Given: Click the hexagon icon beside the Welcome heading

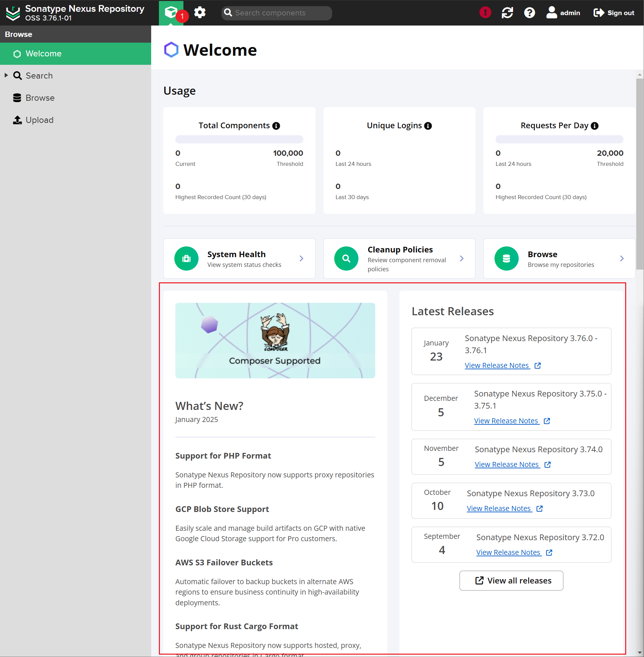Looking at the screenshot, I should tap(171, 50).
